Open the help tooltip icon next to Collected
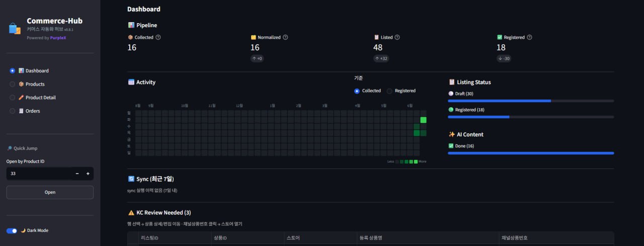 pos(158,37)
